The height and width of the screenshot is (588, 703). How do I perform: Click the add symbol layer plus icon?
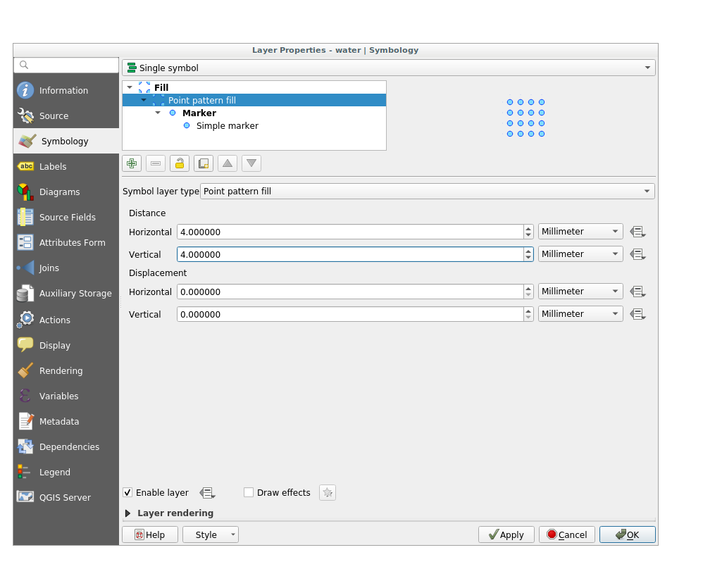click(x=131, y=163)
